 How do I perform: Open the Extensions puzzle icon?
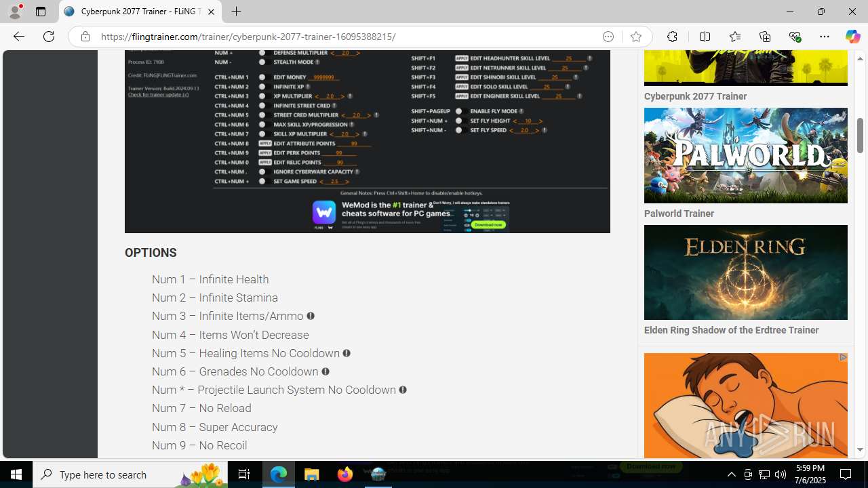(x=672, y=37)
